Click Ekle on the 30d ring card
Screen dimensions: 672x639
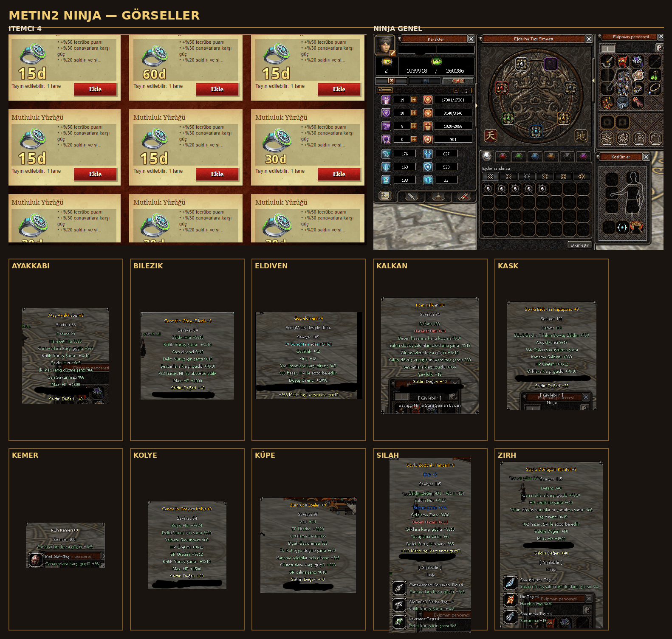339,174
